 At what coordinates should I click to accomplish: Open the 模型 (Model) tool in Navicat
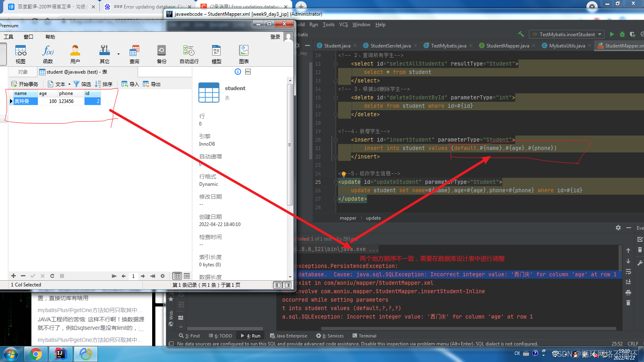tap(216, 53)
